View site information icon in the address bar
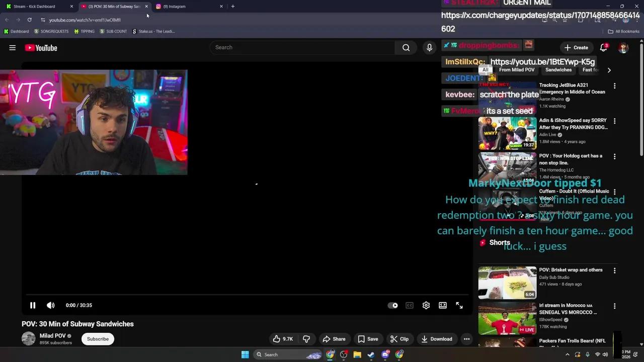The image size is (644, 362). [43, 20]
